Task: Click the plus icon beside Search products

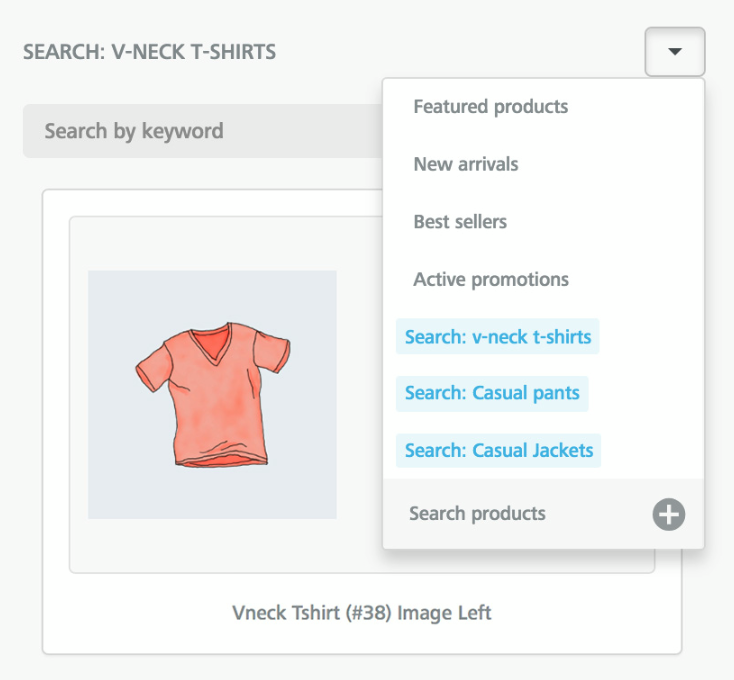Action: click(x=669, y=515)
